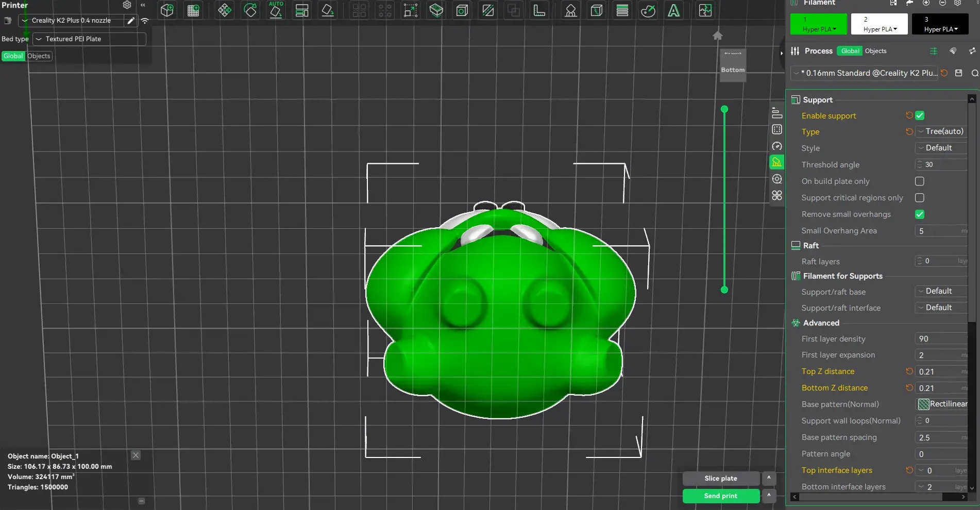Screen dimensions: 980x510
Task: Uncheck the Enable support checkbox
Action: pyautogui.click(x=920, y=115)
